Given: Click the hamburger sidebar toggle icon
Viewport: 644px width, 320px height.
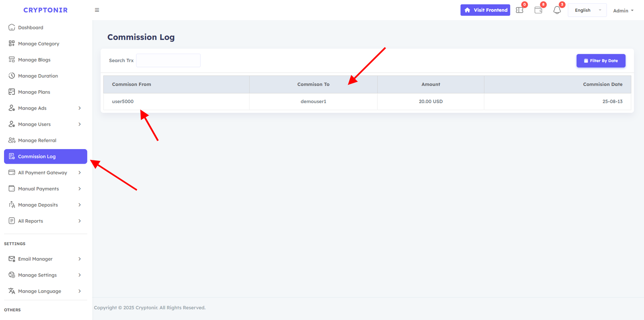Looking at the screenshot, I should click(97, 10).
